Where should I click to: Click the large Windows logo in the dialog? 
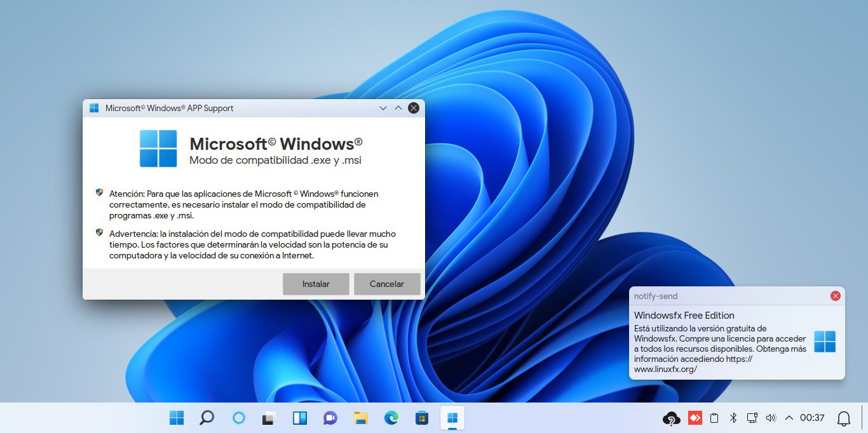click(x=158, y=149)
